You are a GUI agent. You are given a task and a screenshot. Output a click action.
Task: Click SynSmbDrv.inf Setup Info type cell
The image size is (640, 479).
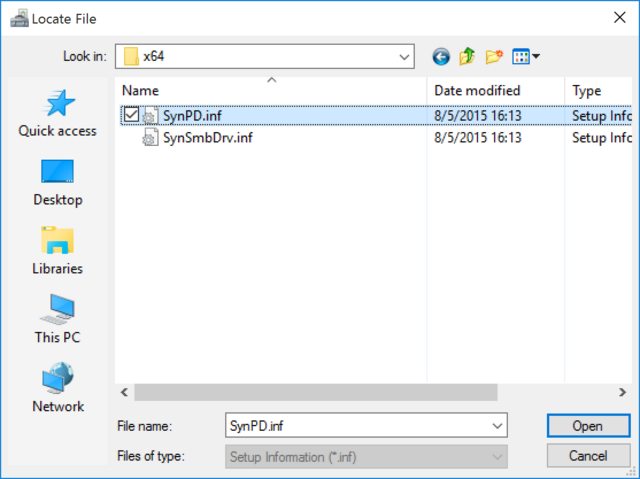pos(602,137)
